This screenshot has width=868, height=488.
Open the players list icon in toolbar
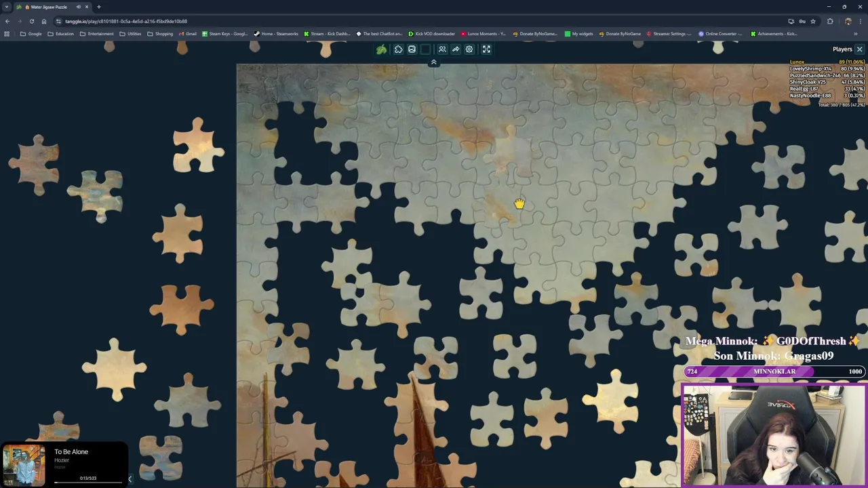tap(442, 49)
